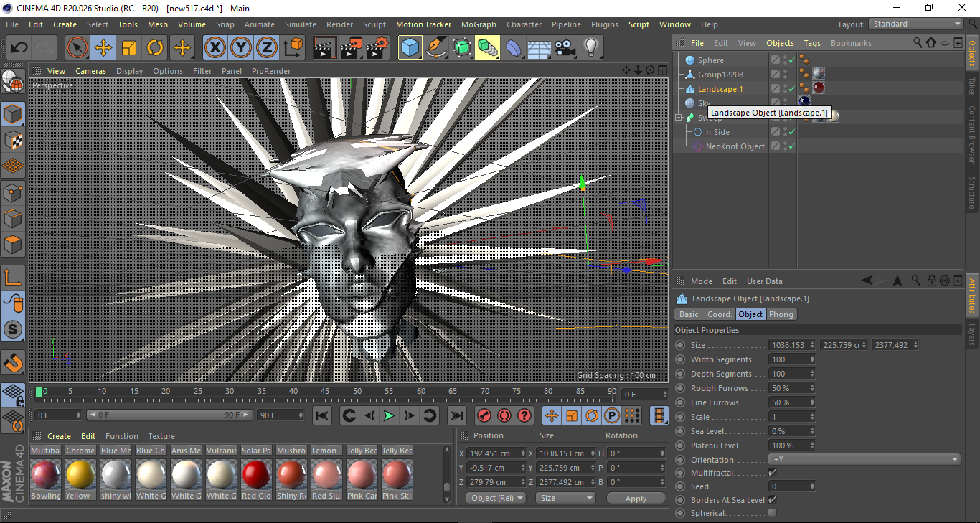Image resolution: width=980 pixels, height=523 pixels.
Task: Open the Bend deformer icon
Action: (x=514, y=48)
